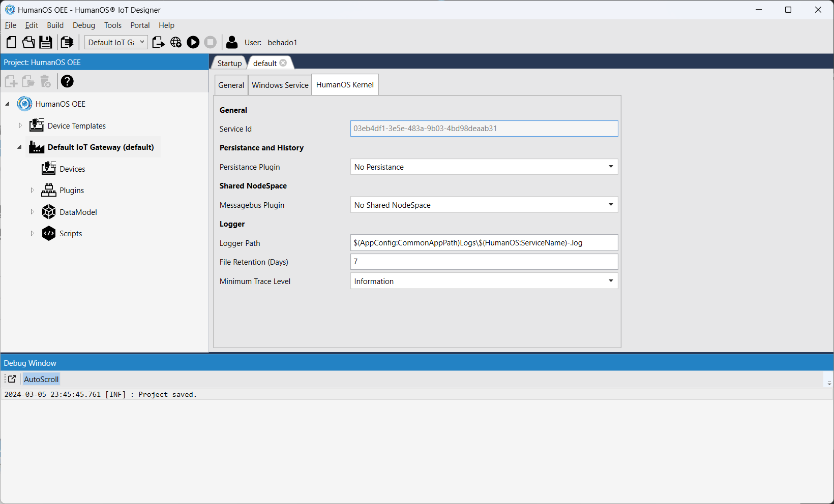Click the HumanOS app icon in title bar
This screenshot has width=834, height=504.
pyautogui.click(x=10, y=10)
